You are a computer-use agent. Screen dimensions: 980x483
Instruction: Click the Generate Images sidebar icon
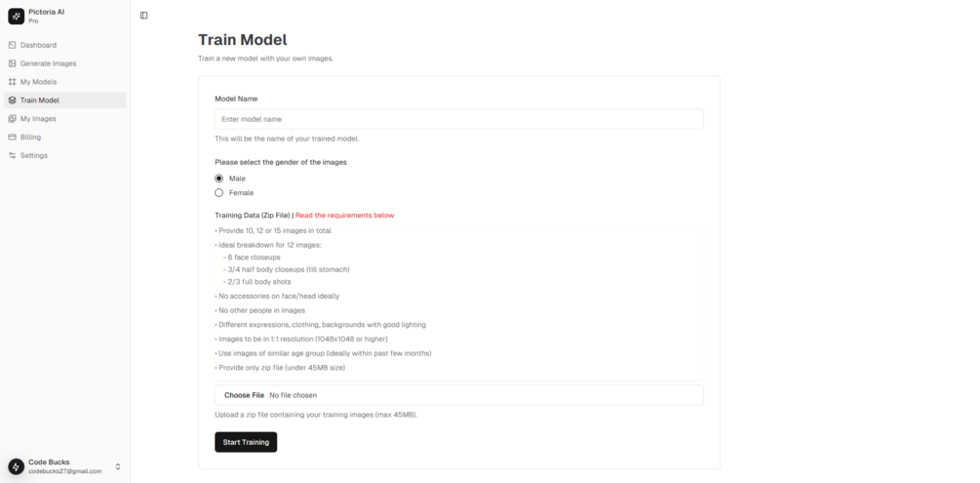point(12,63)
